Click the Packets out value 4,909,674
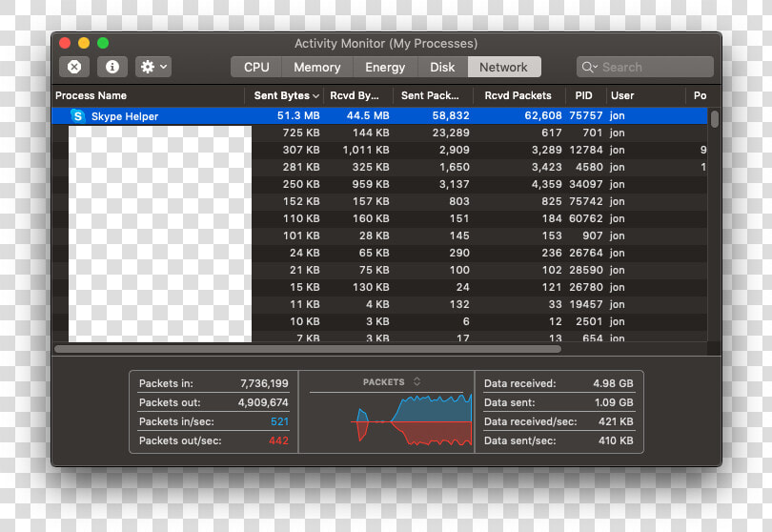 click(263, 402)
